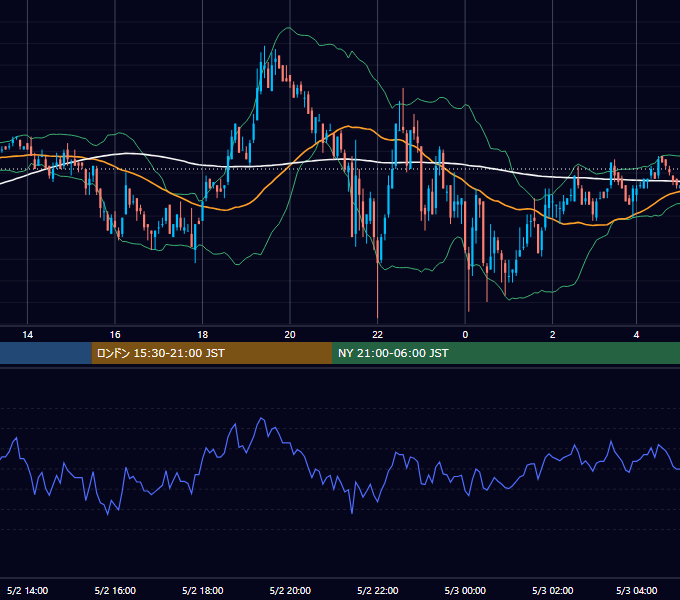
Task: Click the upper Bollinger band peak near 20:00
Action: click(x=288, y=28)
